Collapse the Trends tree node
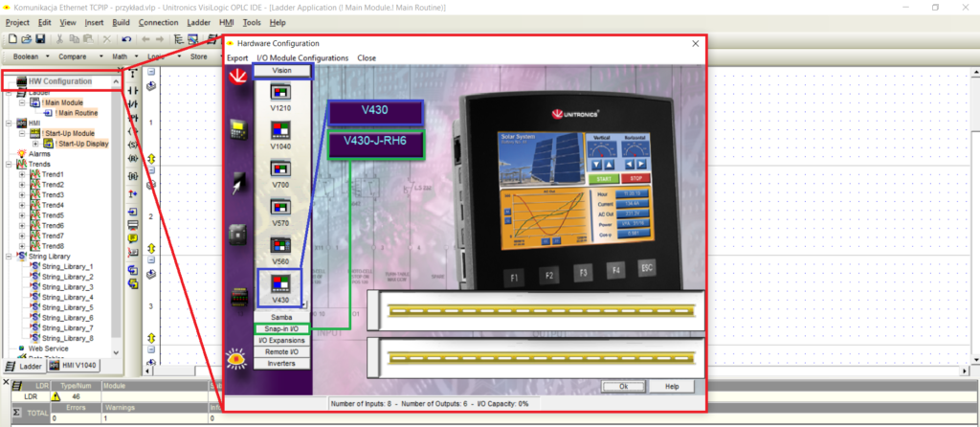Screen dimensions: 980x427 tap(10, 164)
